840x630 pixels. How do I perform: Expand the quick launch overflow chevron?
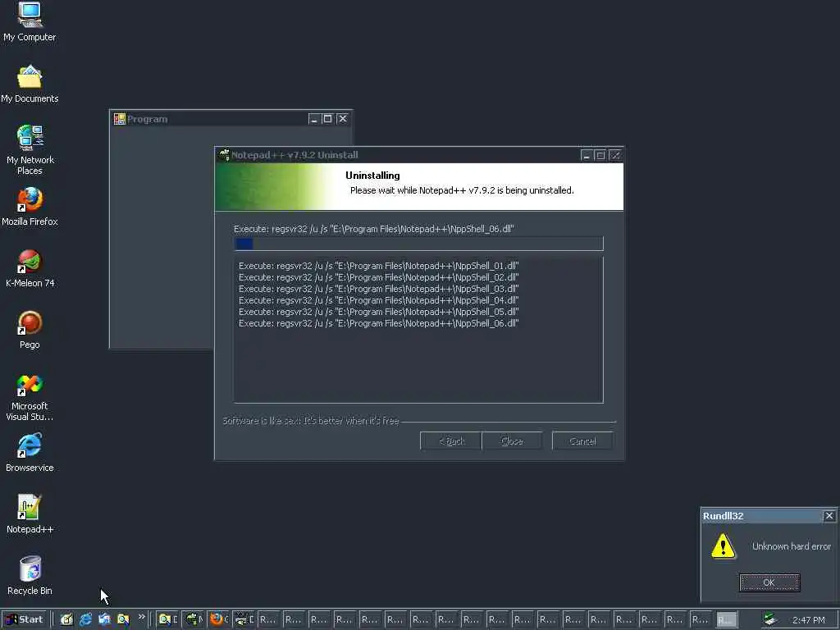click(141, 617)
